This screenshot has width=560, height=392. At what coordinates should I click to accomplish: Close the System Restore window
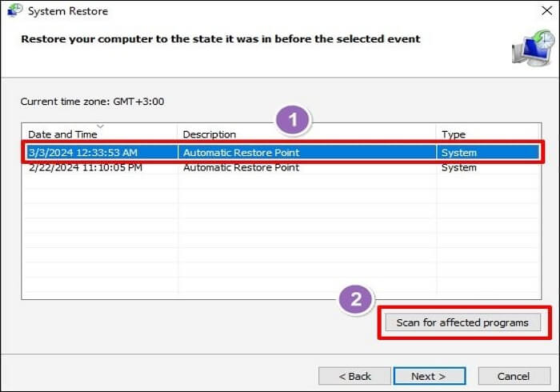click(x=546, y=10)
